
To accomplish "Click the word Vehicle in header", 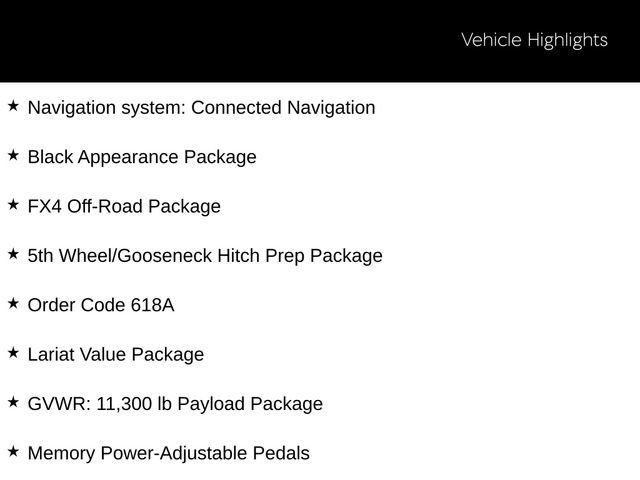I will pyautogui.click(x=491, y=40).
